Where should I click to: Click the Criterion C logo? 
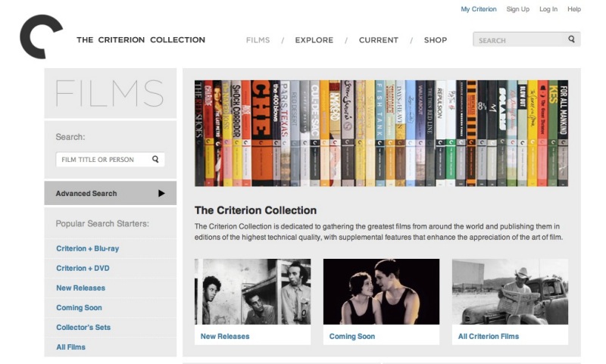click(x=41, y=37)
